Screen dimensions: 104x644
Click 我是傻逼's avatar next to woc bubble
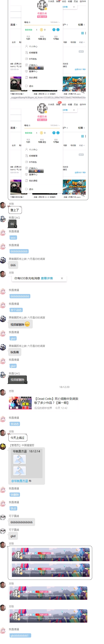pos(3,233)
